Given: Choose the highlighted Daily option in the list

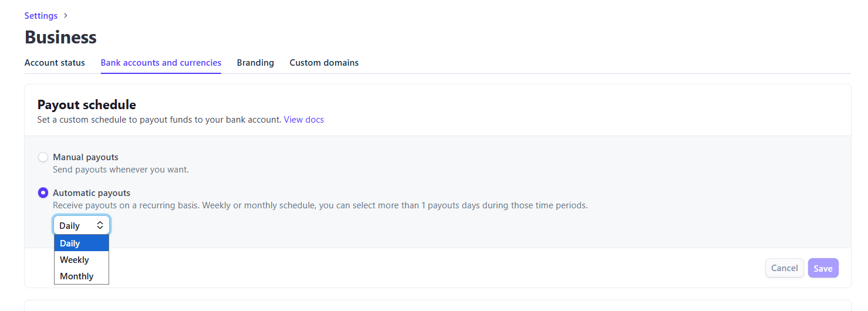Looking at the screenshot, I should click(x=82, y=244).
